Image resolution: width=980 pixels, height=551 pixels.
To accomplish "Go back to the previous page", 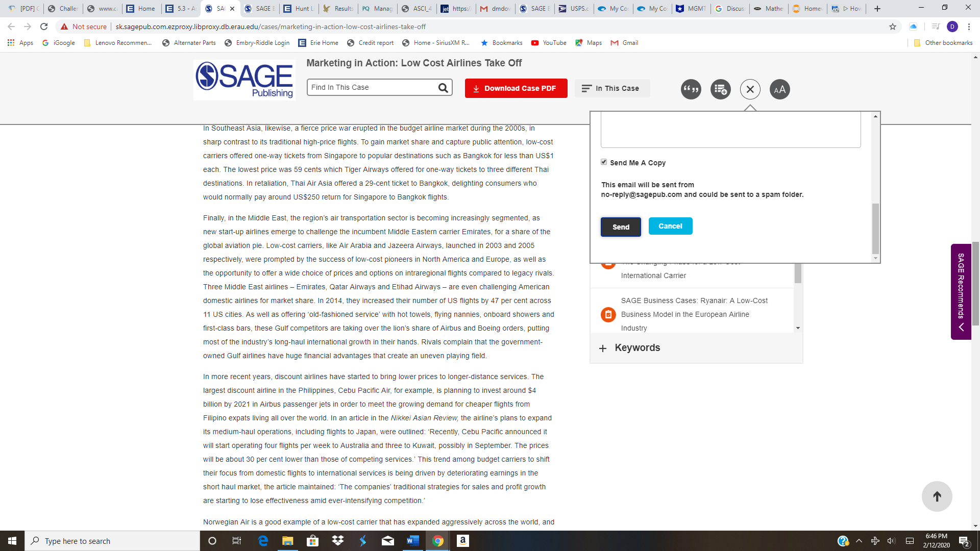I will click(11, 27).
